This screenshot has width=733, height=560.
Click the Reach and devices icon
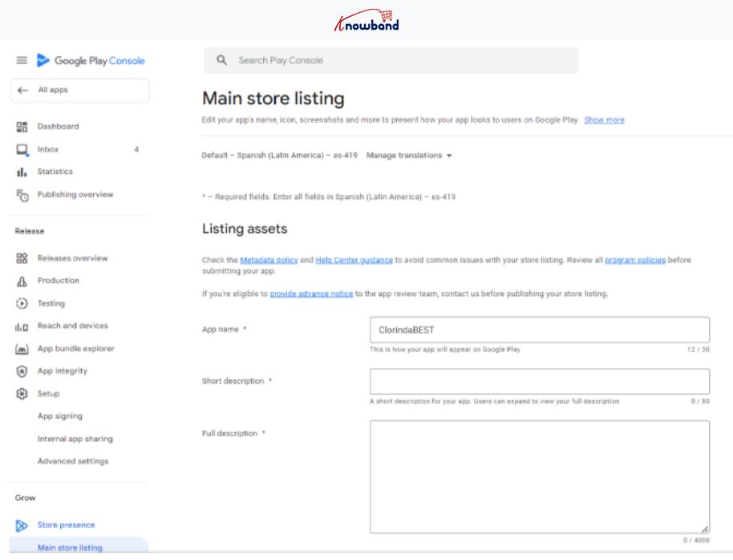coord(22,327)
